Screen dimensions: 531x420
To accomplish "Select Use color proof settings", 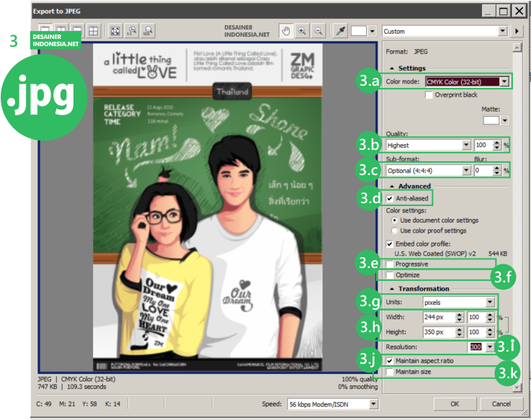I will click(x=395, y=231).
